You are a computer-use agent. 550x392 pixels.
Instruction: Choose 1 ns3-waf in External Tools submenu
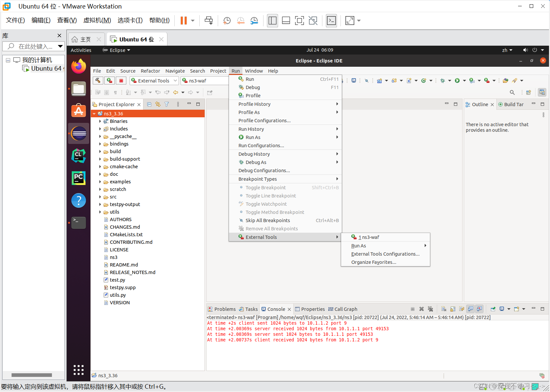[x=385, y=237]
